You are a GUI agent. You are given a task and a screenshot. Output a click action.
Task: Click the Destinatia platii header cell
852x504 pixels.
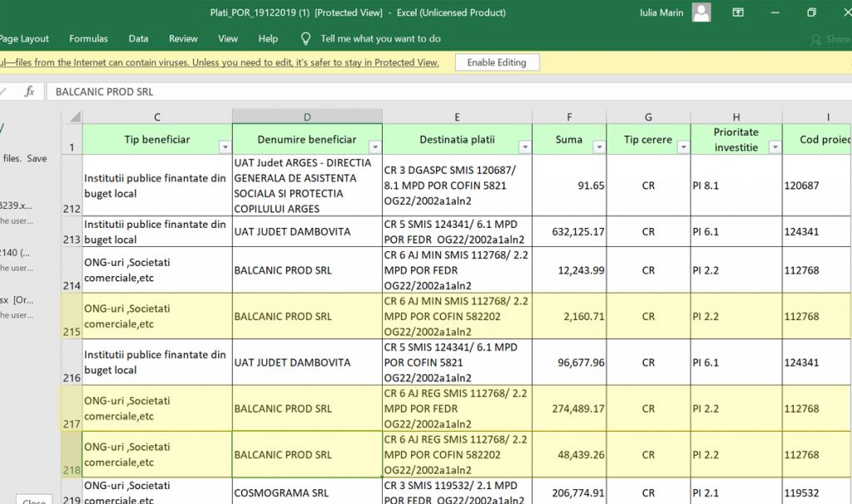[457, 139]
